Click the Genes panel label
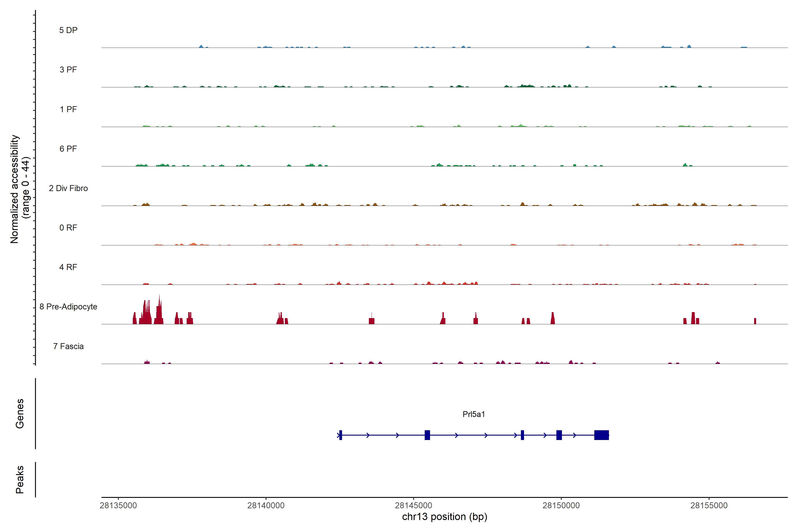 [x=20, y=413]
